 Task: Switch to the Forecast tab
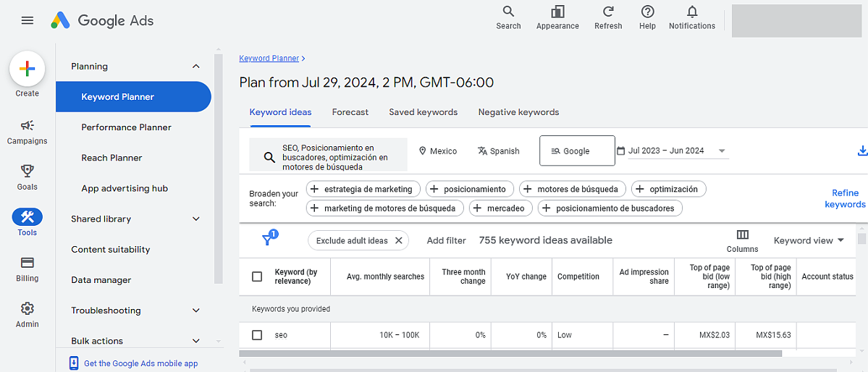[350, 112]
